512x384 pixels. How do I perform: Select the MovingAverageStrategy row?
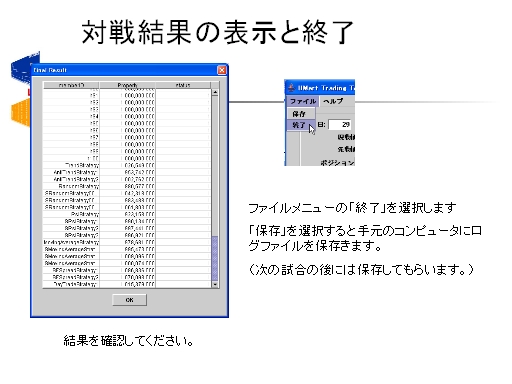tap(127, 242)
